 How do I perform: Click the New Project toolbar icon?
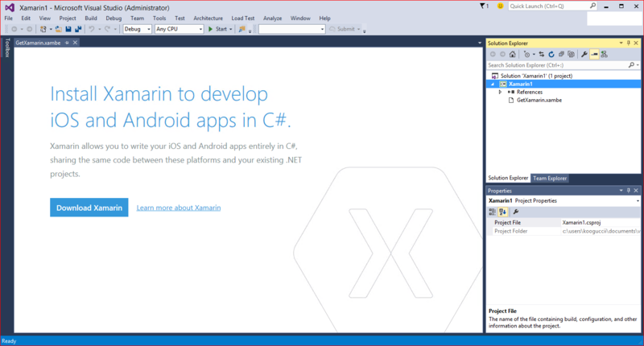pyautogui.click(x=43, y=29)
